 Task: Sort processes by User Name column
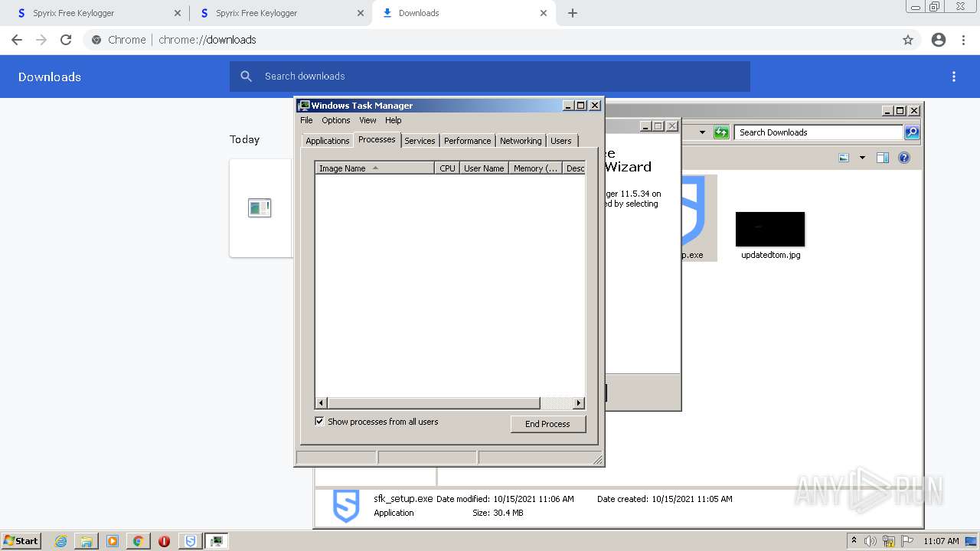click(x=484, y=168)
